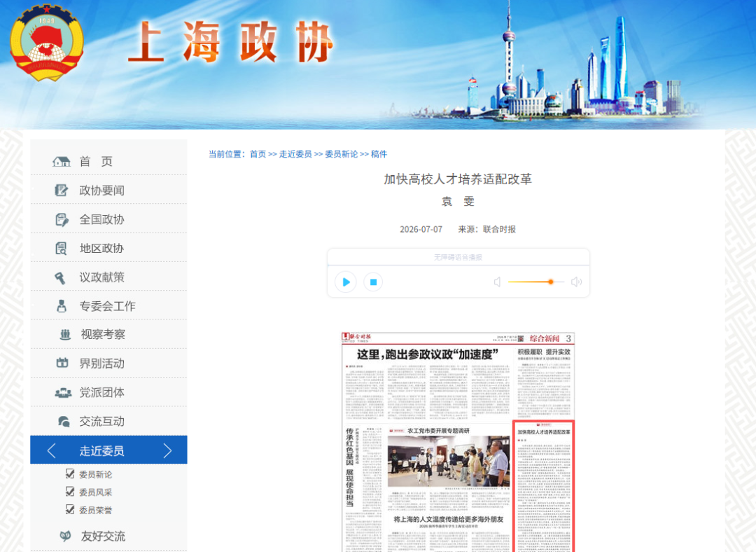Click the low-volume speaker icon
The height and width of the screenshot is (552, 756).
click(x=497, y=282)
